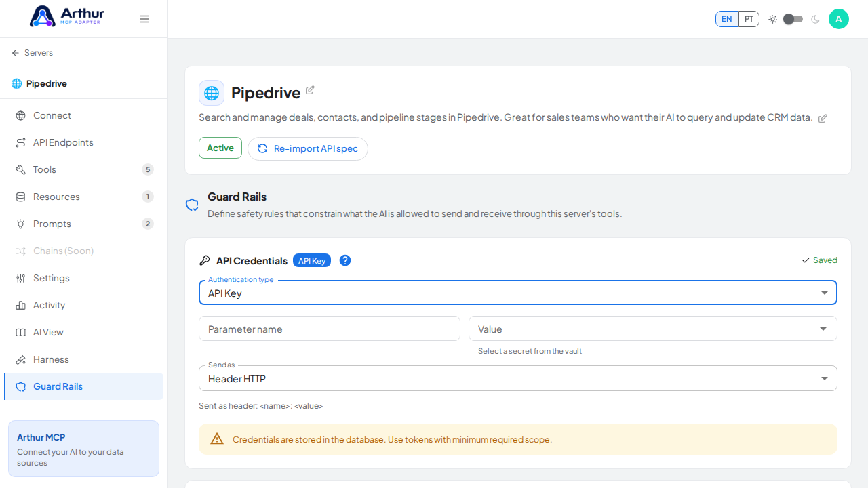This screenshot has height=488, width=868.
Task: Open the Resources menu item
Action: [84, 197]
